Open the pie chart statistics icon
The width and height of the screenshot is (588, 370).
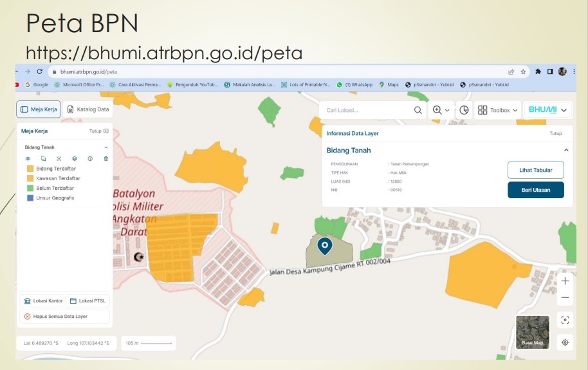tap(464, 110)
